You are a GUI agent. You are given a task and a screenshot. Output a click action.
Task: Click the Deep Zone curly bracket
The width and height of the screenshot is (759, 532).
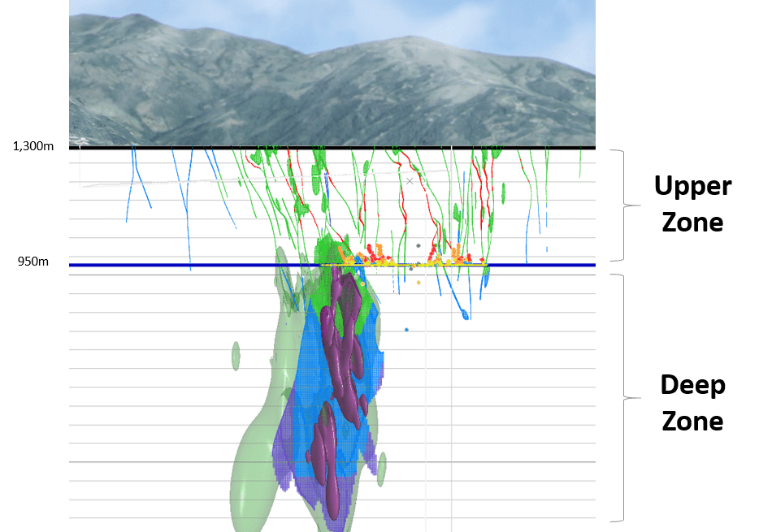tap(623, 397)
